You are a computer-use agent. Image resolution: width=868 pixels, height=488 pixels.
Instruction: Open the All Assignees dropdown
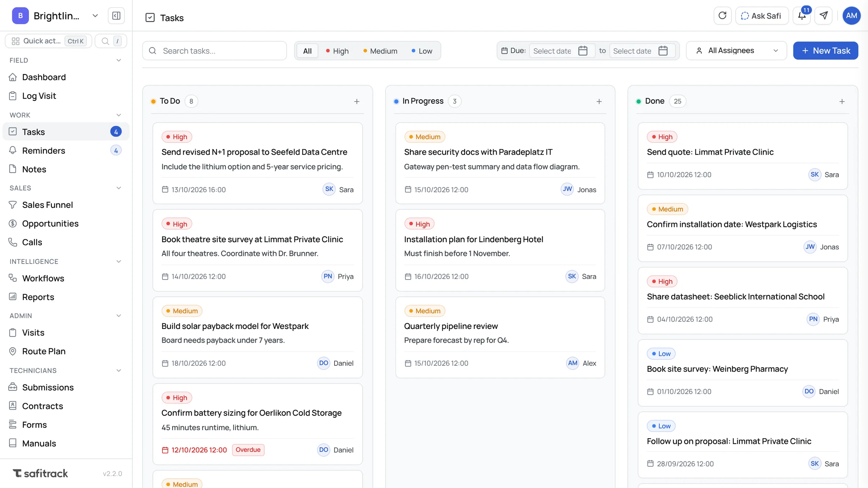click(736, 51)
